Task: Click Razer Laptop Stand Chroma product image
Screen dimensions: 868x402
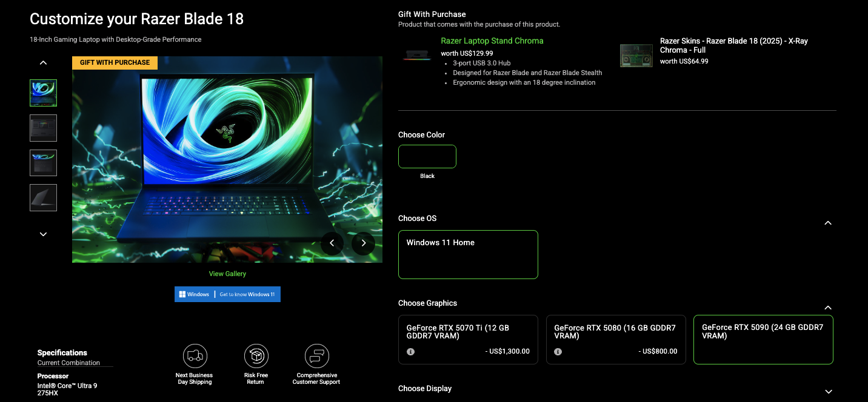Action: pos(417,56)
